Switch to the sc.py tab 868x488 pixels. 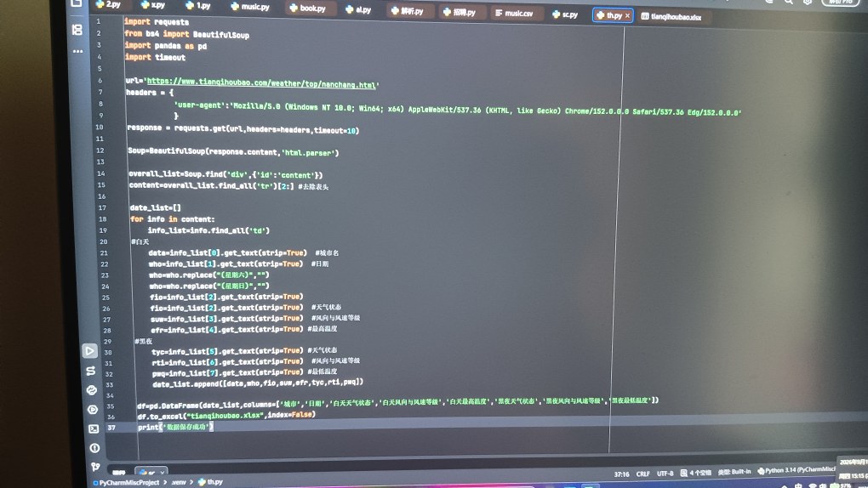click(565, 14)
